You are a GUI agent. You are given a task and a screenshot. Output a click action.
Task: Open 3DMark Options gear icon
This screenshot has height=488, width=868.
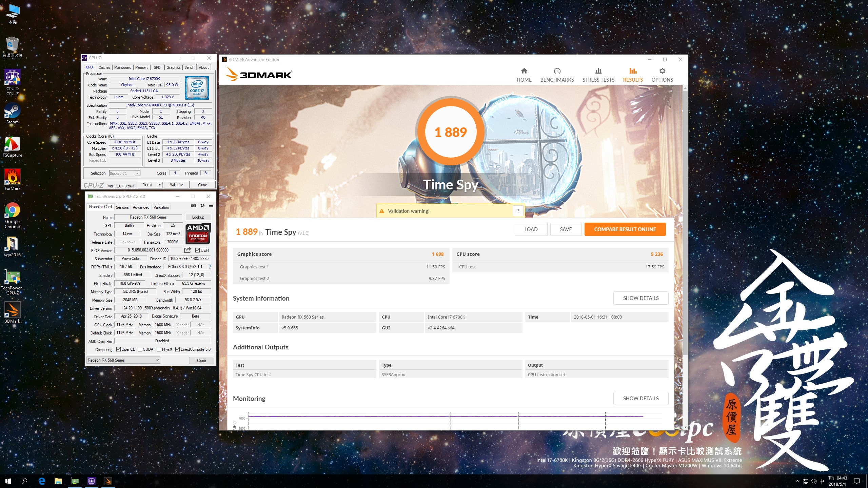click(662, 71)
